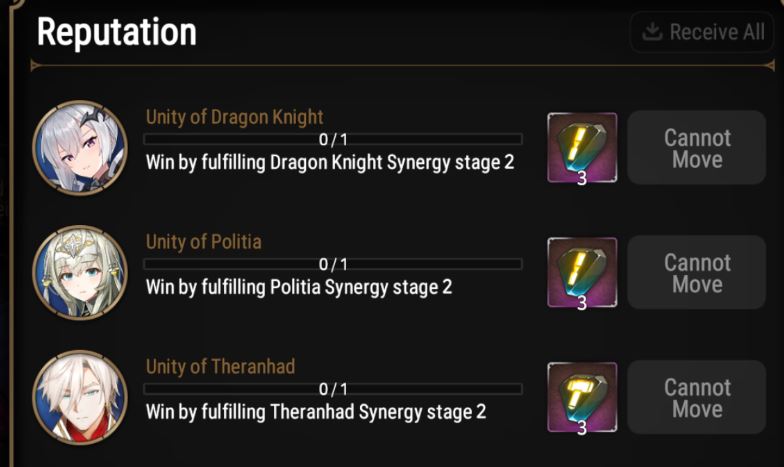The height and width of the screenshot is (467, 784).
Task: Click the Dragon Knight character portrait
Action: (x=80, y=147)
